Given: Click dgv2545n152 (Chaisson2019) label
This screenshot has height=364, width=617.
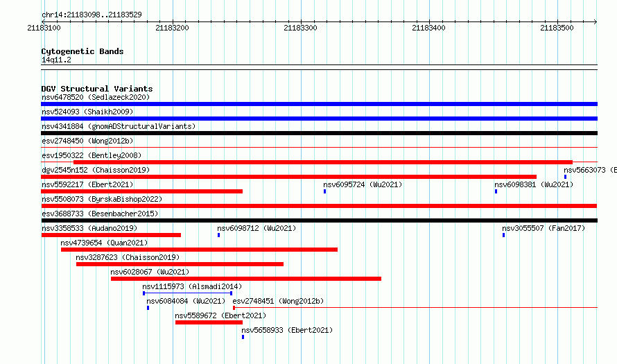Looking at the screenshot, I should click(96, 170).
